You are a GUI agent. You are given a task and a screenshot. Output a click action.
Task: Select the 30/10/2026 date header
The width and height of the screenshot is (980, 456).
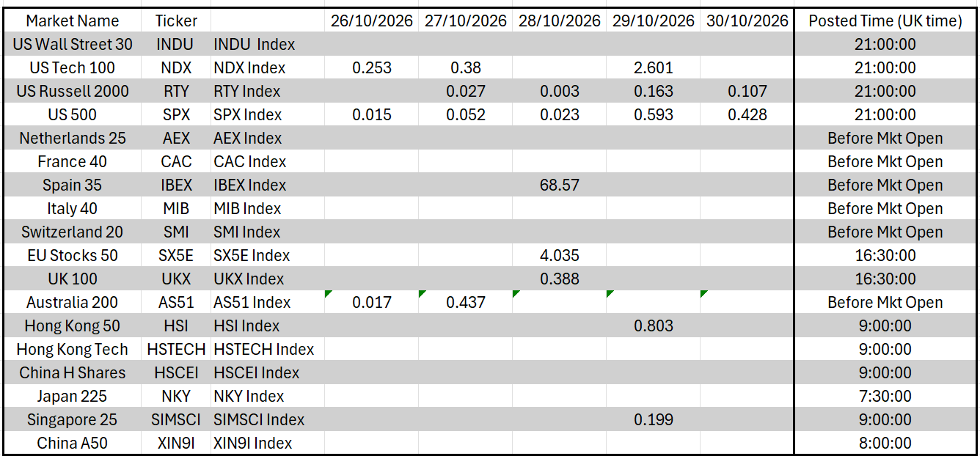(x=747, y=21)
